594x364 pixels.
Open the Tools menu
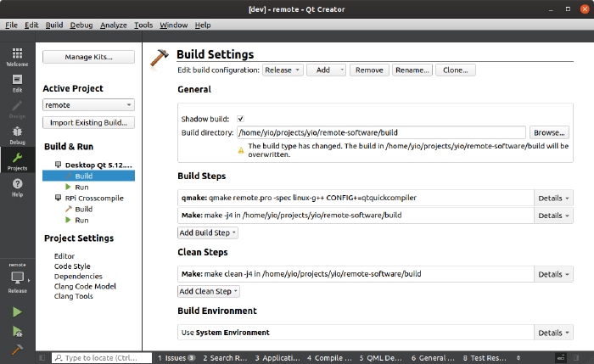(143, 25)
